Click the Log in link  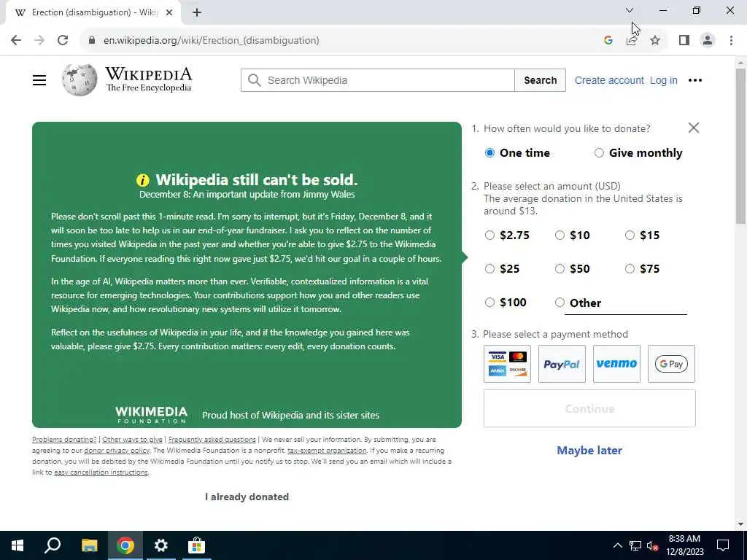pyautogui.click(x=664, y=80)
